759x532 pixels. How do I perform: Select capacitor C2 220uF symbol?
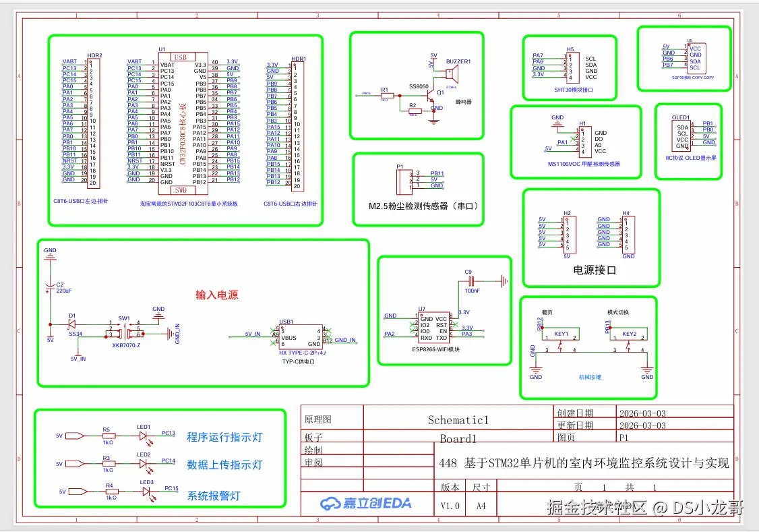[x=50, y=287]
